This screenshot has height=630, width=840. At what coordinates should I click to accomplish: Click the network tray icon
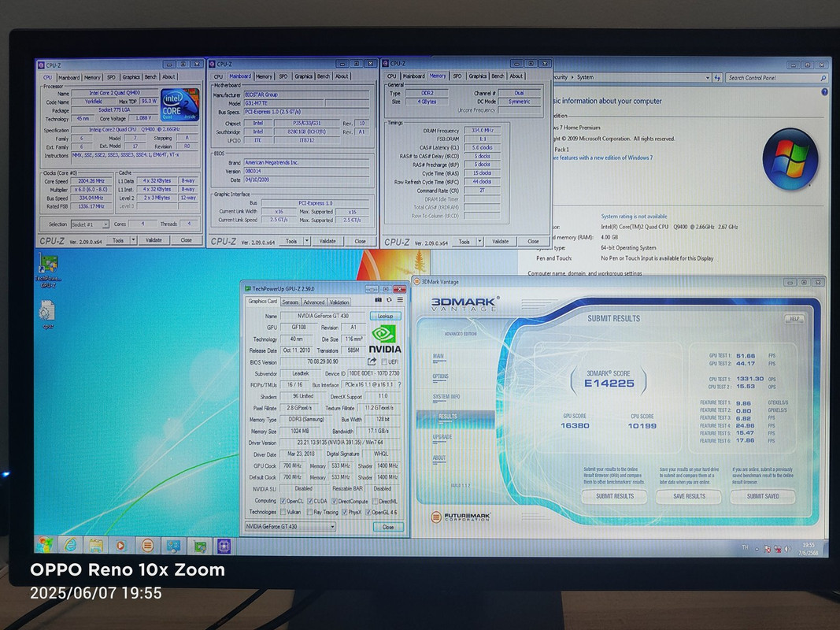pyautogui.click(x=777, y=549)
